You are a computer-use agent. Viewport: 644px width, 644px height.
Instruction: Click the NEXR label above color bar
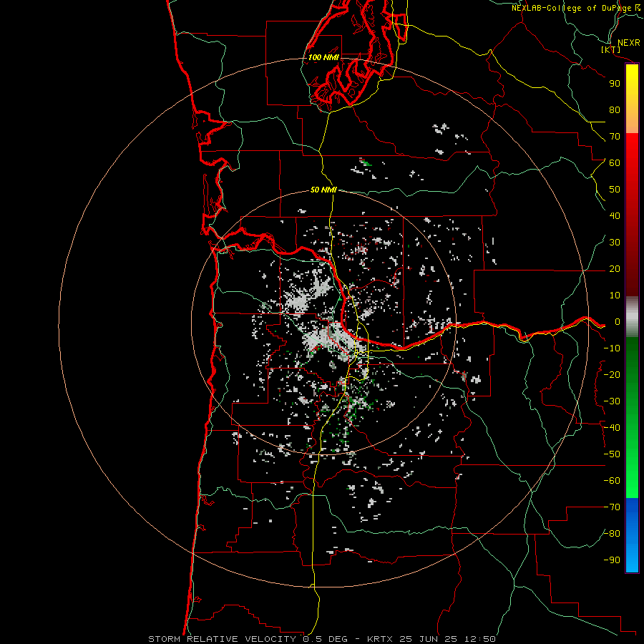coord(628,43)
